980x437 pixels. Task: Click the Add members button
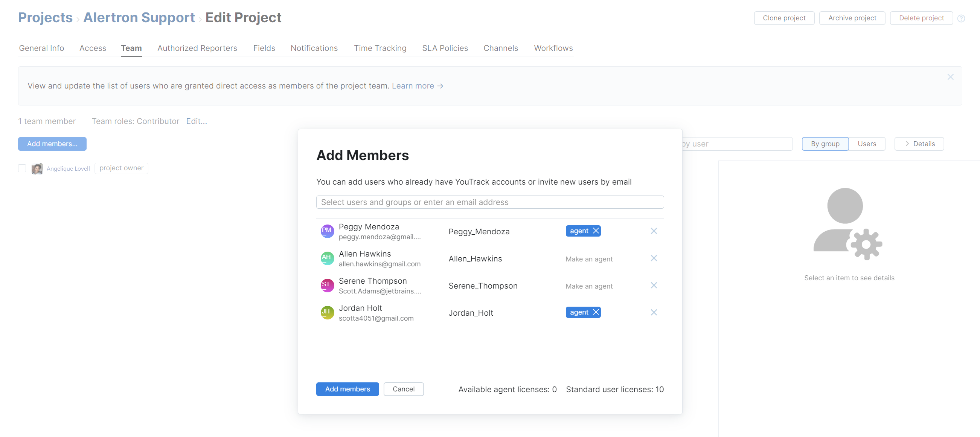[347, 389]
